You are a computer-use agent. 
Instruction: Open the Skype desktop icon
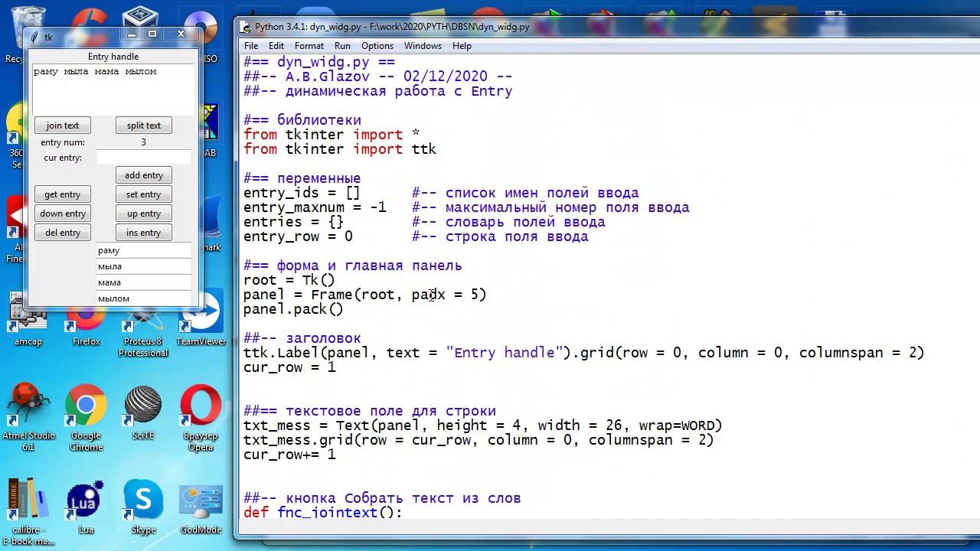(143, 507)
